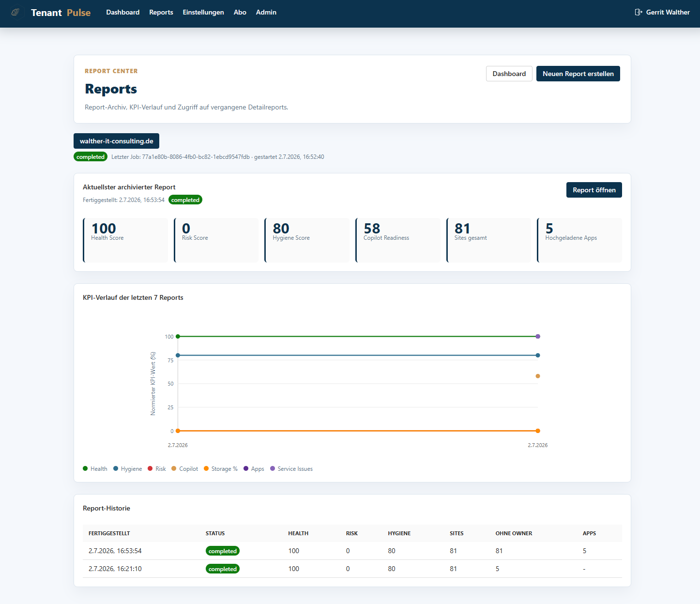This screenshot has height=604, width=700.
Task: Toggle the Service Issues series in legend
Action: pyautogui.click(x=291, y=469)
